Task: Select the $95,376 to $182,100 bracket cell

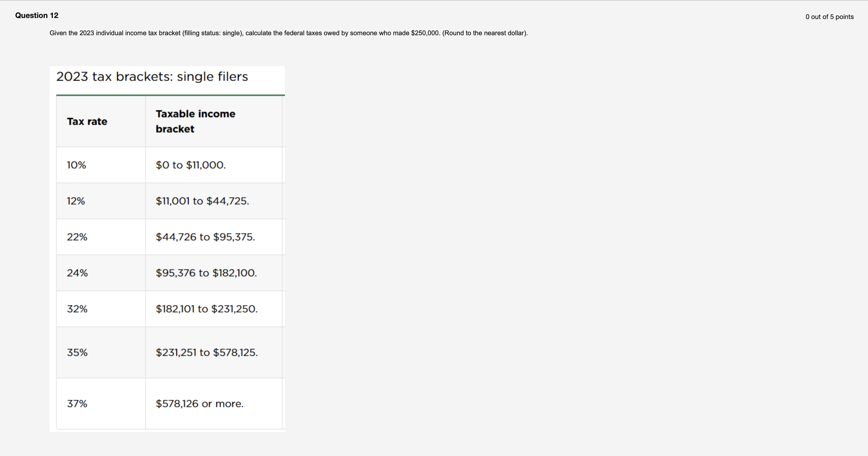Action: 206,273
